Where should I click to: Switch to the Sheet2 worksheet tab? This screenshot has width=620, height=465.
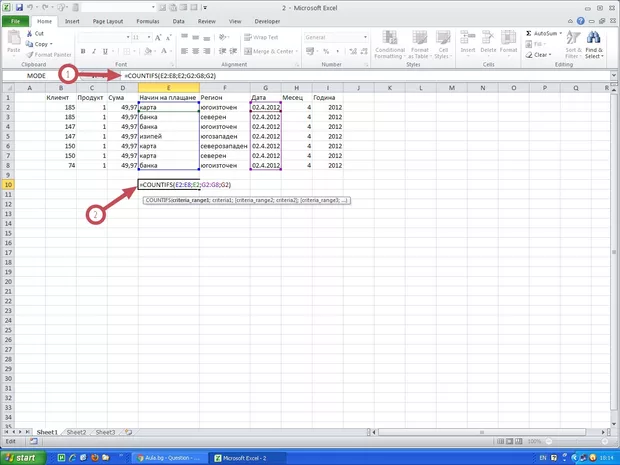(76, 433)
